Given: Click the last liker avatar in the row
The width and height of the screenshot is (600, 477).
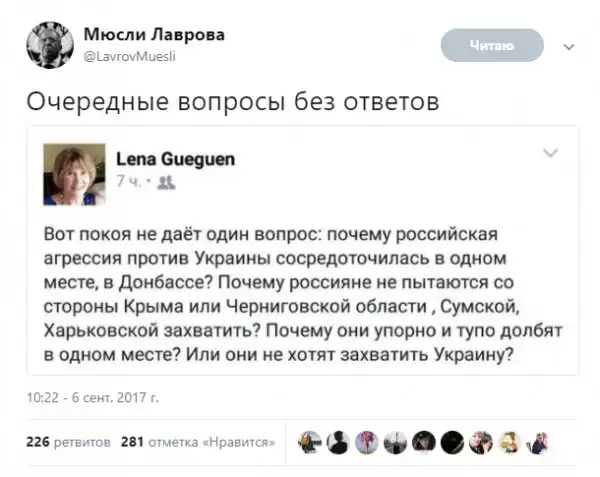Looking at the screenshot, I should pyautogui.click(x=538, y=440).
